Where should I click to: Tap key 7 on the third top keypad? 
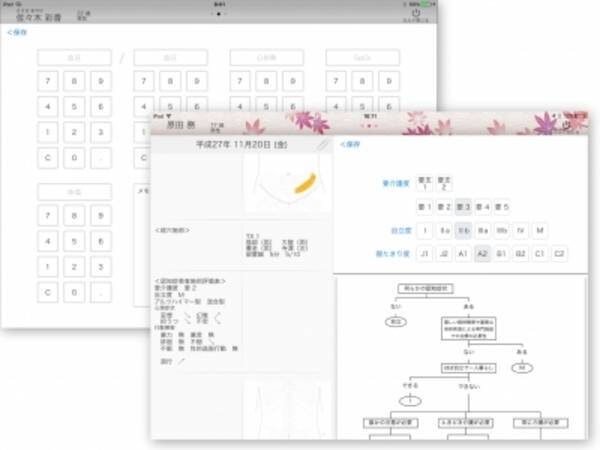[x=240, y=81]
